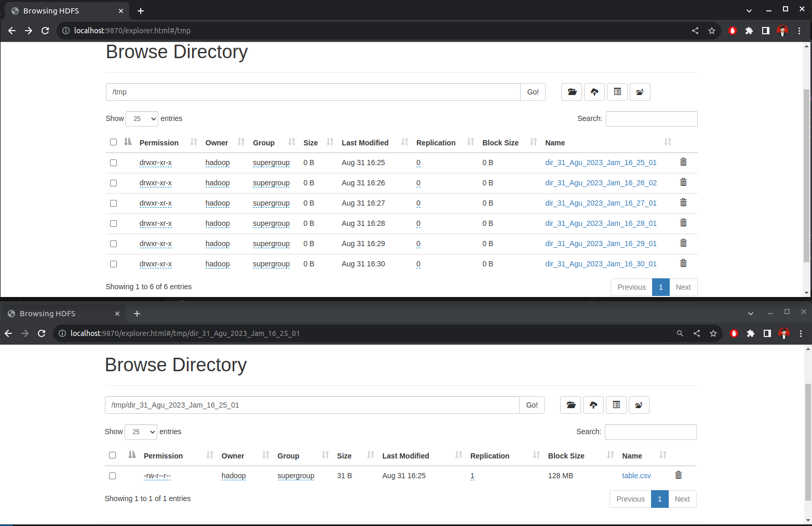Open the Show entries dropdown in the /tmp window

pos(142,119)
